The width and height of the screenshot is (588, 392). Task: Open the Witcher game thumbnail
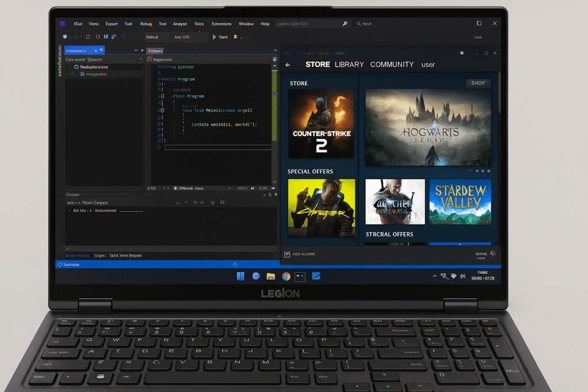click(x=395, y=201)
